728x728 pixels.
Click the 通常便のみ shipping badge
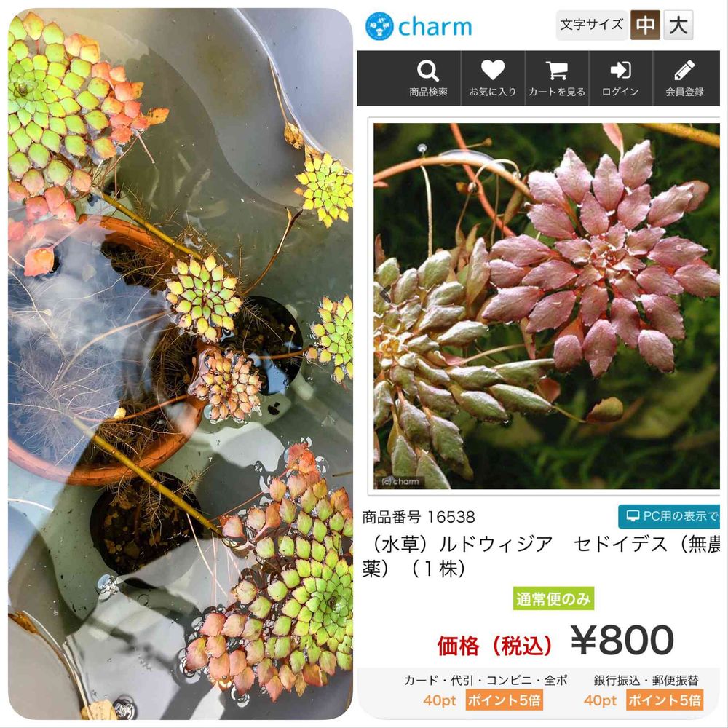coord(553,598)
